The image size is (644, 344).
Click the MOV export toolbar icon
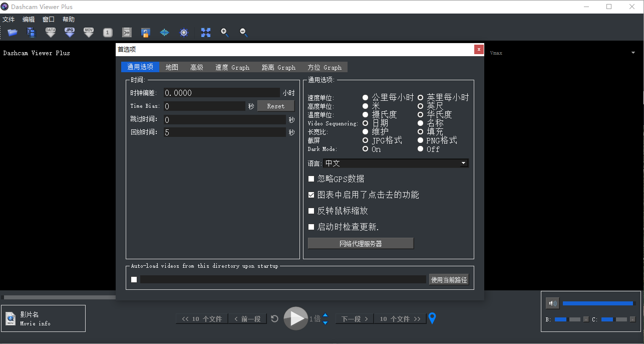coord(89,33)
